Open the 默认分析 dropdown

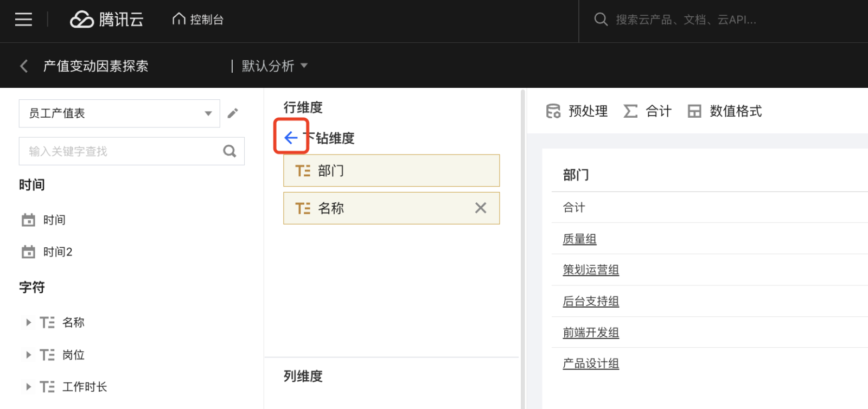pos(274,66)
